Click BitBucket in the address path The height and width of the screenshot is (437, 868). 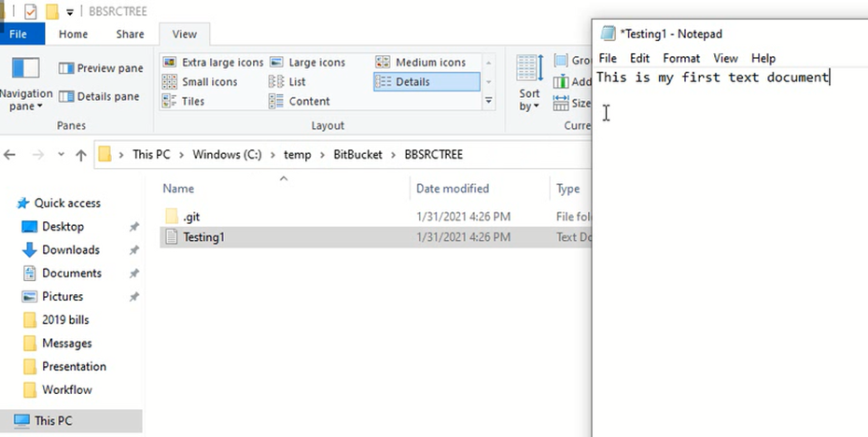[357, 155]
